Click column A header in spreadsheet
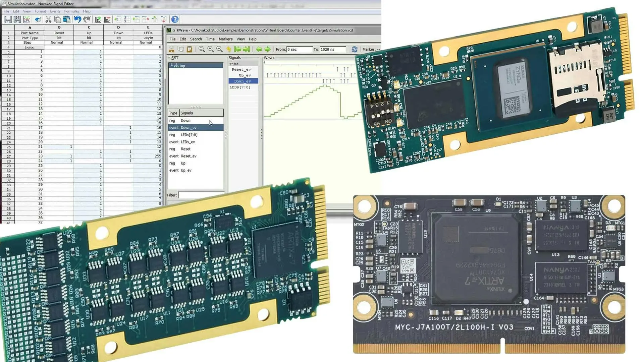Screen dimensions: 644x362 pos(30,27)
